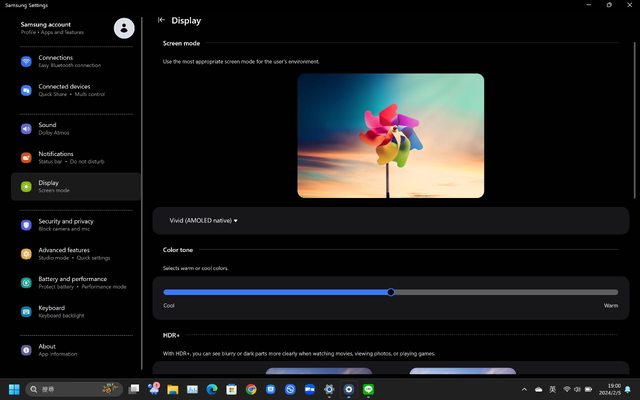Show hidden system tray icons
Image resolution: width=640 pixels, height=400 pixels.
click(524, 389)
